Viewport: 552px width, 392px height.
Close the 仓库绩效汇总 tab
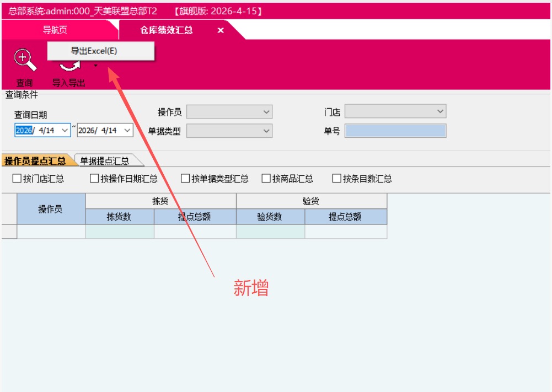pos(221,30)
